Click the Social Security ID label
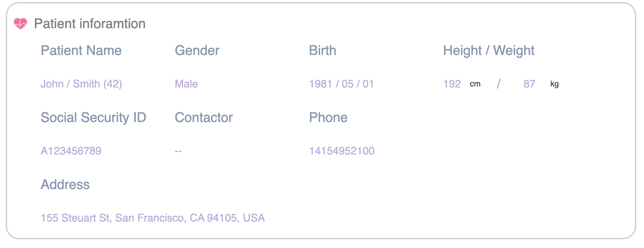The height and width of the screenshot is (248, 644). click(x=93, y=118)
